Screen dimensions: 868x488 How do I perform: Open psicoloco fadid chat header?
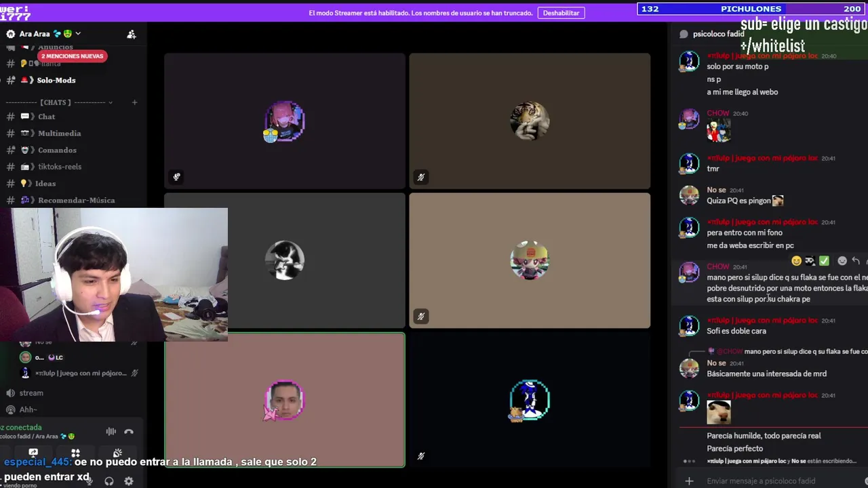(718, 34)
